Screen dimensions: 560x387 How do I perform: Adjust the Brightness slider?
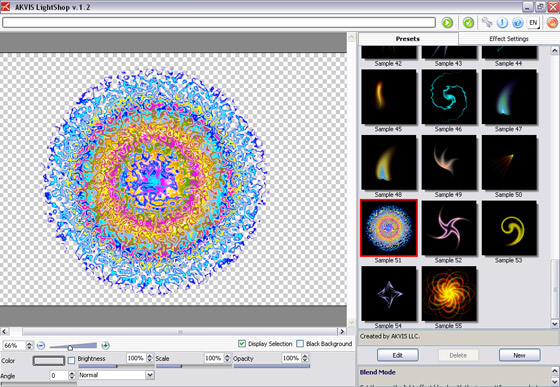[116, 366]
